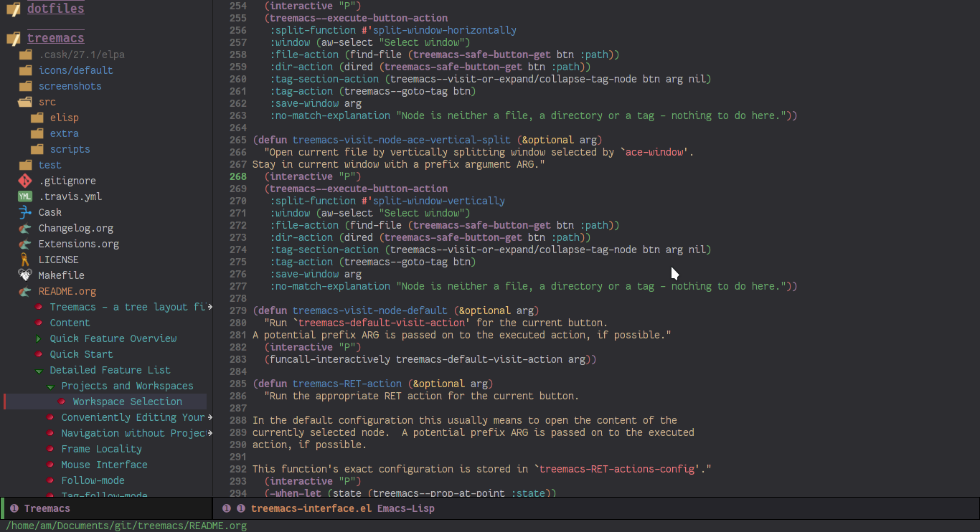The height and width of the screenshot is (532, 980).
Task: Toggle folding of the Quick Start heading bullet
Action: [x=39, y=354]
